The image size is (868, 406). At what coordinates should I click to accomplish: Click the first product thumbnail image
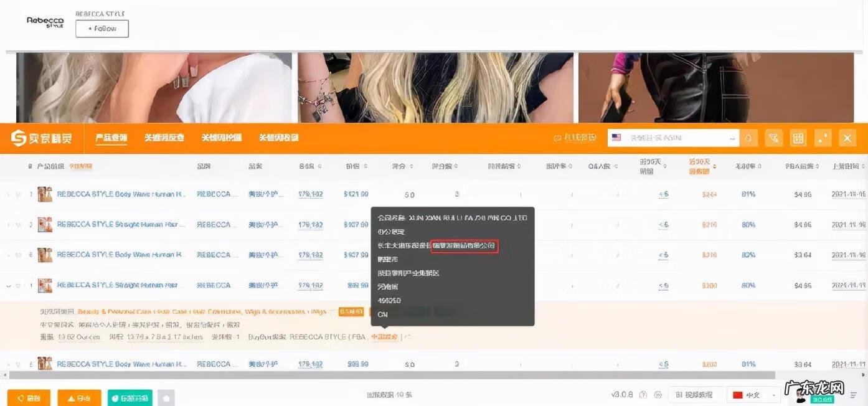click(44, 194)
